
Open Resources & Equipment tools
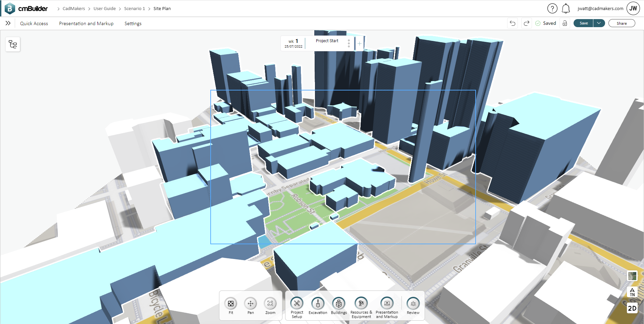click(361, 307)
